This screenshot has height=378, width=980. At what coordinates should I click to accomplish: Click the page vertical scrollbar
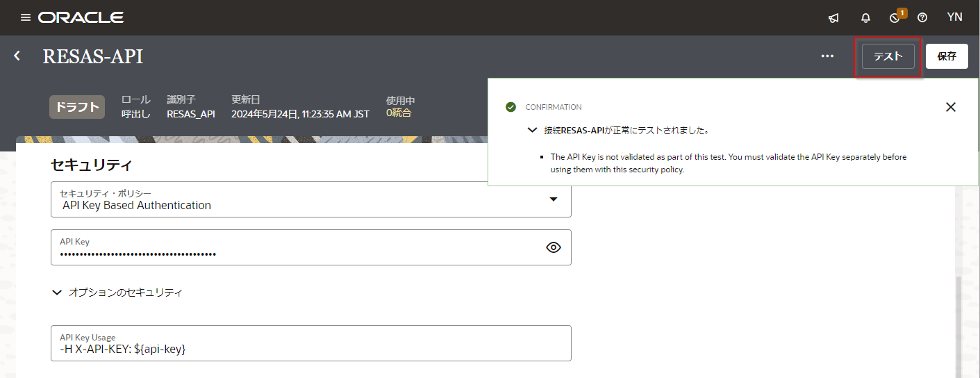pos(959,327)
